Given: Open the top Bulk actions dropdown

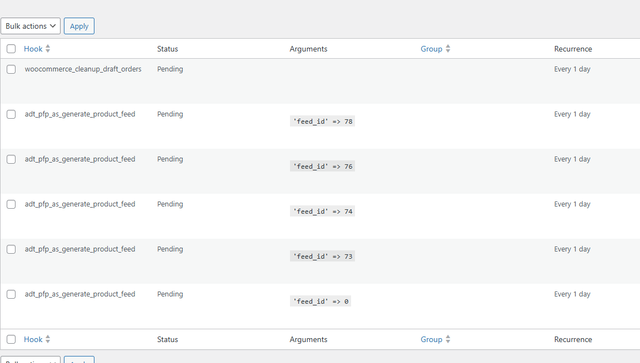Looking at the screenshot, I should (31, 26).
